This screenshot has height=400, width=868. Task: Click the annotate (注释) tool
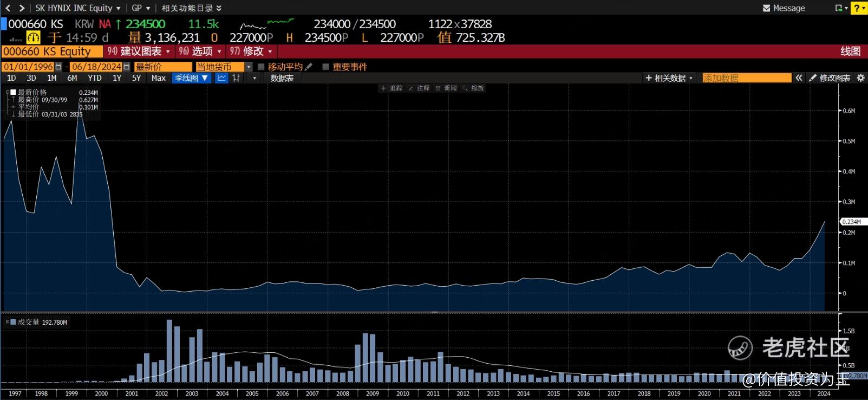point(419,88)
